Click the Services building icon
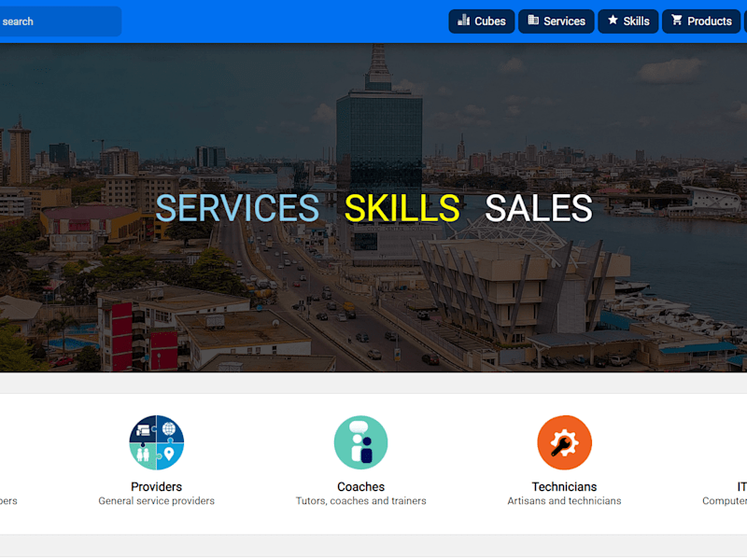This screenshot has width=747, height=560. click(533, 20)
